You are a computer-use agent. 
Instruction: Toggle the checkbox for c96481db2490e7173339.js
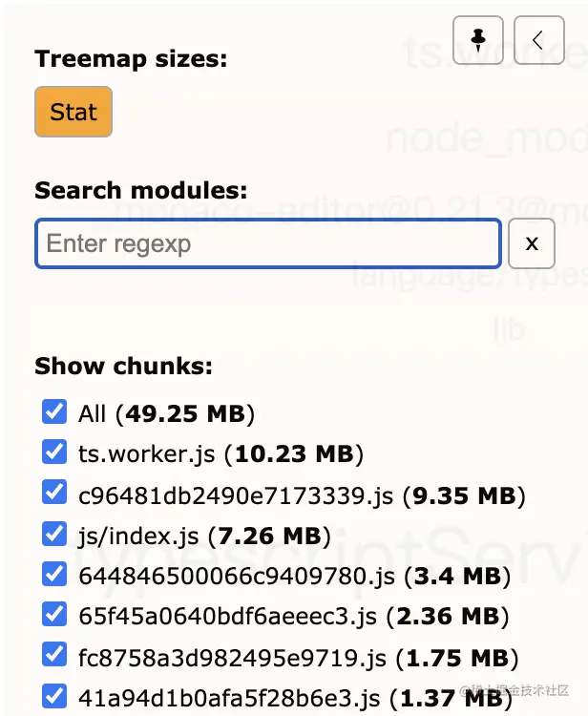[53, 493]
